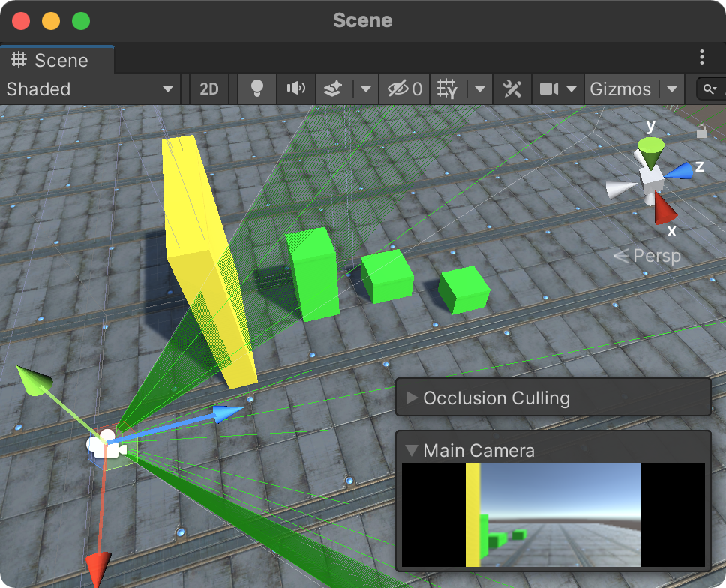Toggle orientation gizmo rotation lock icon

[702, 132]
